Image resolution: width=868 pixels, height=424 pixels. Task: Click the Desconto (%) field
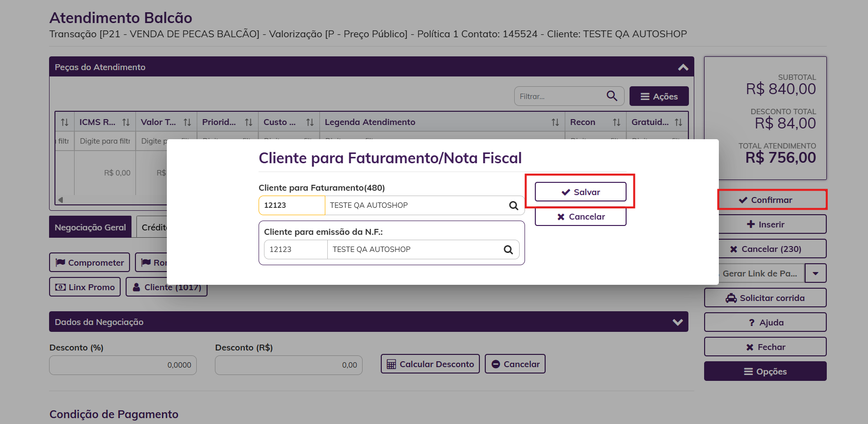point(123,365)
